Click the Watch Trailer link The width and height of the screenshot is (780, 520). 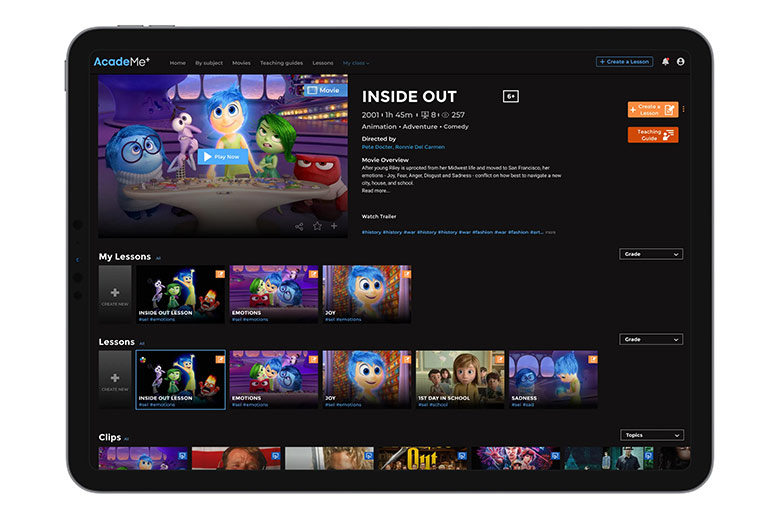[x=379, y=216]
